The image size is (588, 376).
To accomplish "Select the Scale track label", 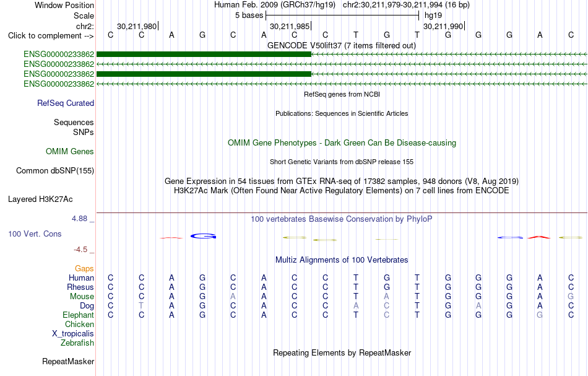I will point(84,15).
